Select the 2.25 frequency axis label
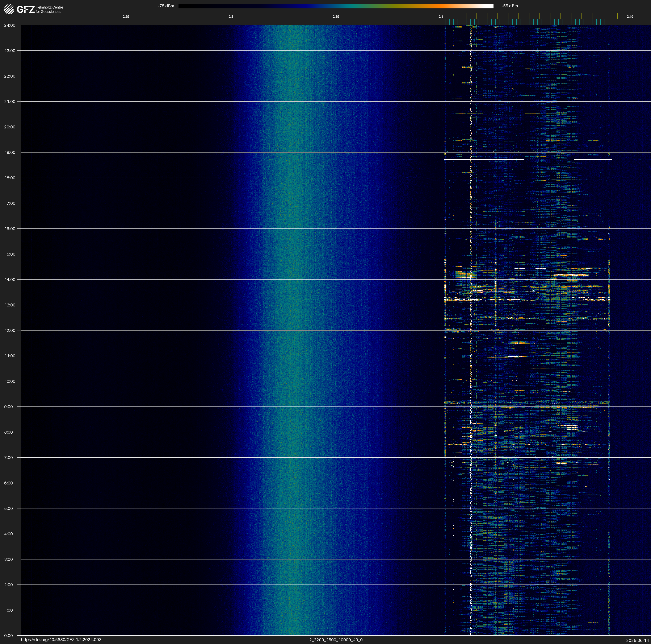Viewport: 651px width, 644px height. [126, 17]
